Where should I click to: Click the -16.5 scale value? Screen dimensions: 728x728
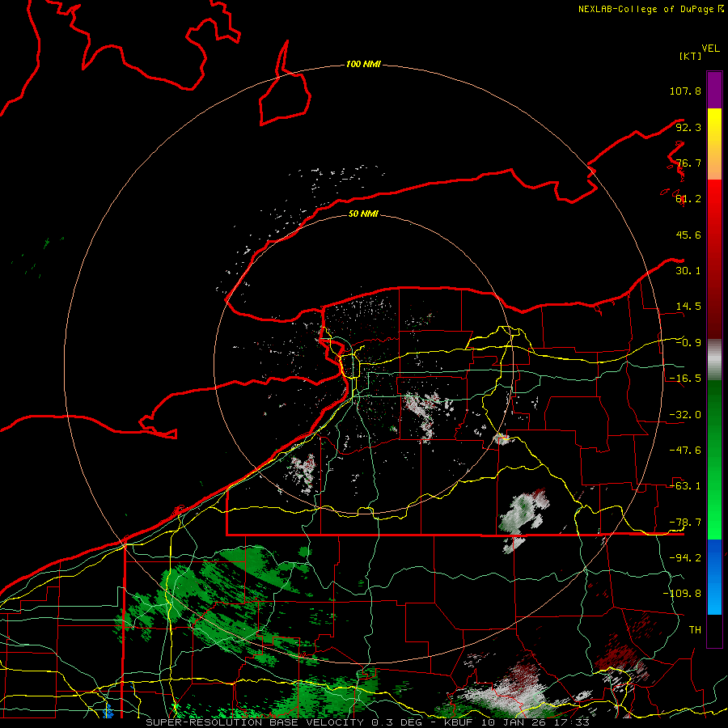tap(685, 379)
